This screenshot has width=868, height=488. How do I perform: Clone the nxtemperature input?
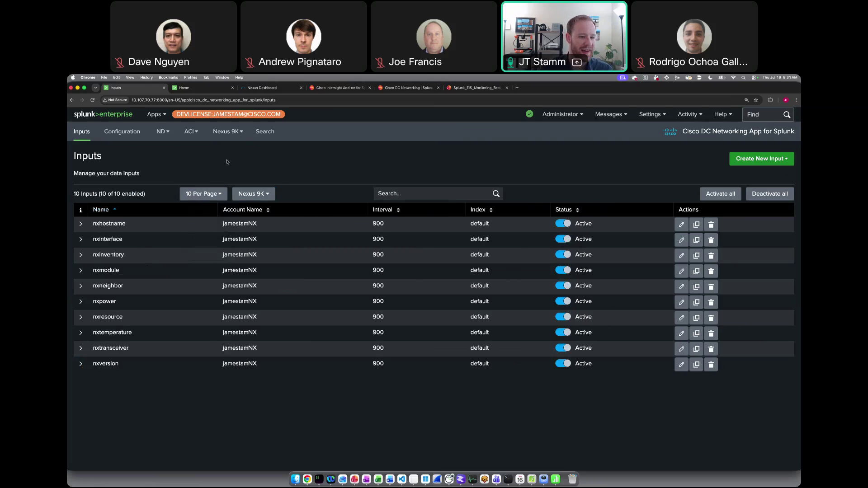coord(696,333)
